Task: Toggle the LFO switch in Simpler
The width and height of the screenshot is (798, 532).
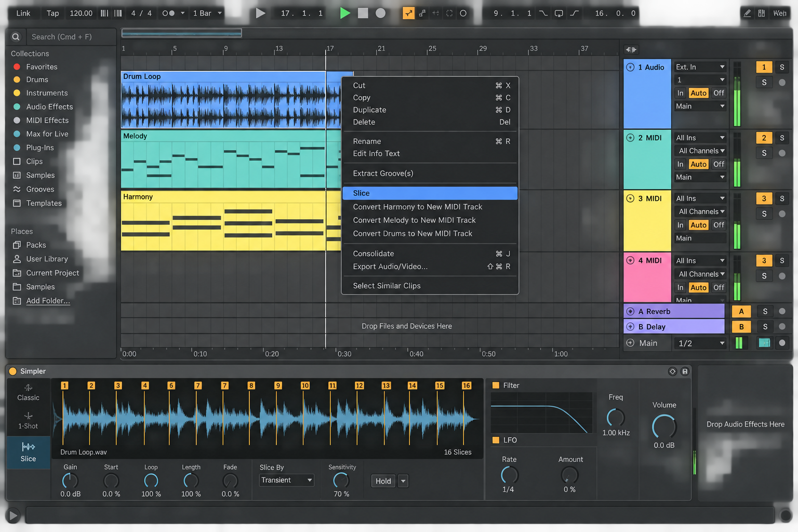Action: 496,440
